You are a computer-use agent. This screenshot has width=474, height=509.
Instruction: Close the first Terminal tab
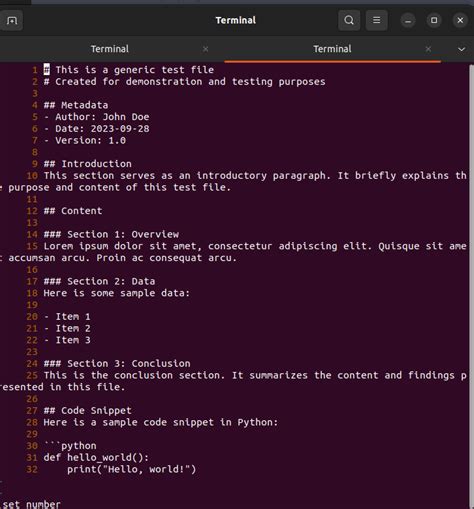[x=206, y=49]
